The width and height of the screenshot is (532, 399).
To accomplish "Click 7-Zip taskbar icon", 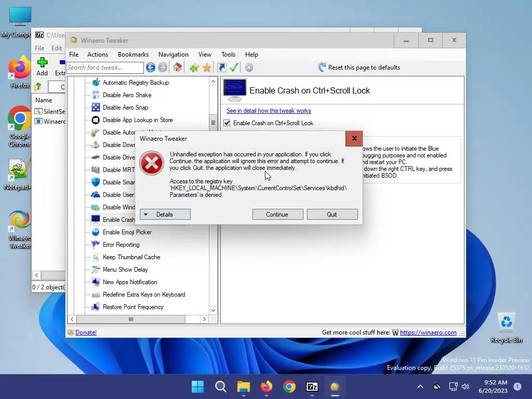I will [x=312, y=387].
